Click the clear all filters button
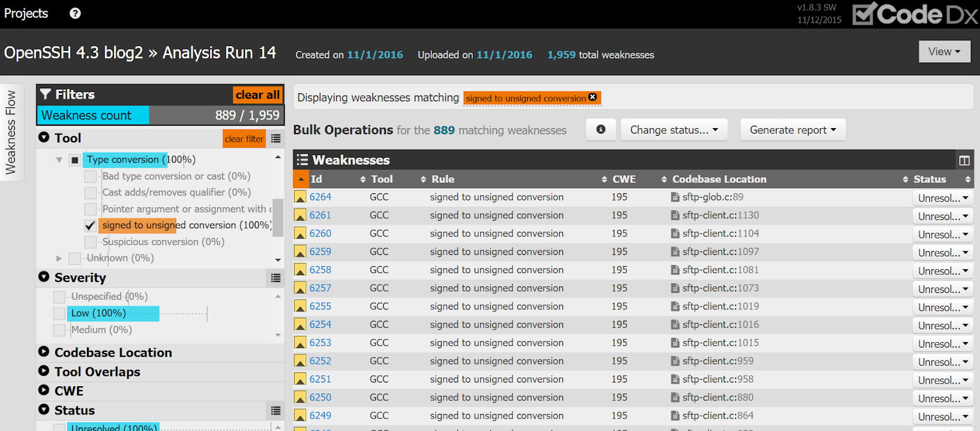The width and height of the screenshot is (980, 431). 258,94
